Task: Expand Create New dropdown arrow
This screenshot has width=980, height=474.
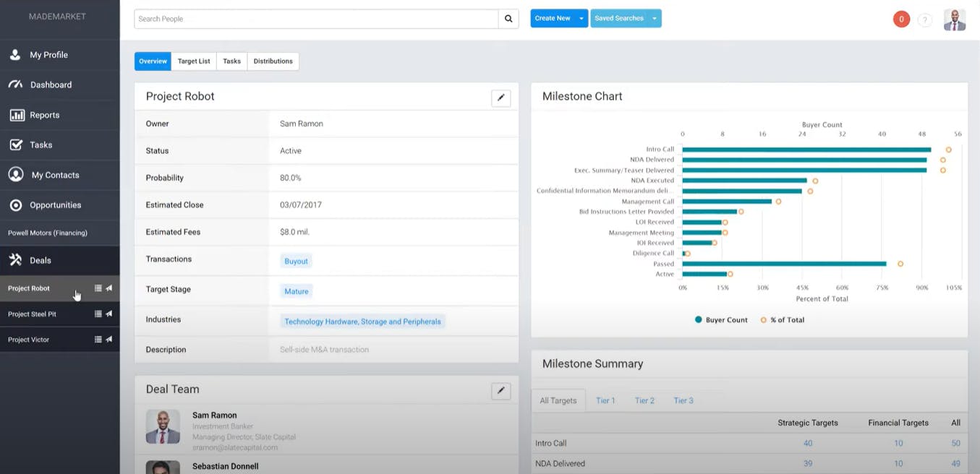Action: point(581,19)
